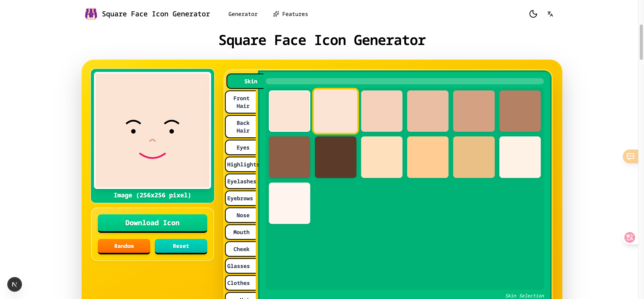Viewport: 644px width, 299px height.
Task: Reset the face with the Reset button
Action: pyautogui.click(x=181, y=246)
